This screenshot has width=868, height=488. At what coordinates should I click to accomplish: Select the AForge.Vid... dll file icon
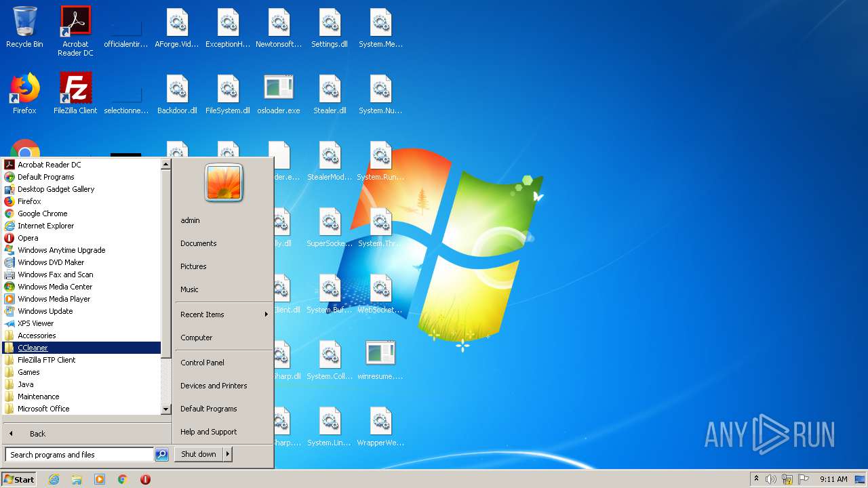point(177,28)
